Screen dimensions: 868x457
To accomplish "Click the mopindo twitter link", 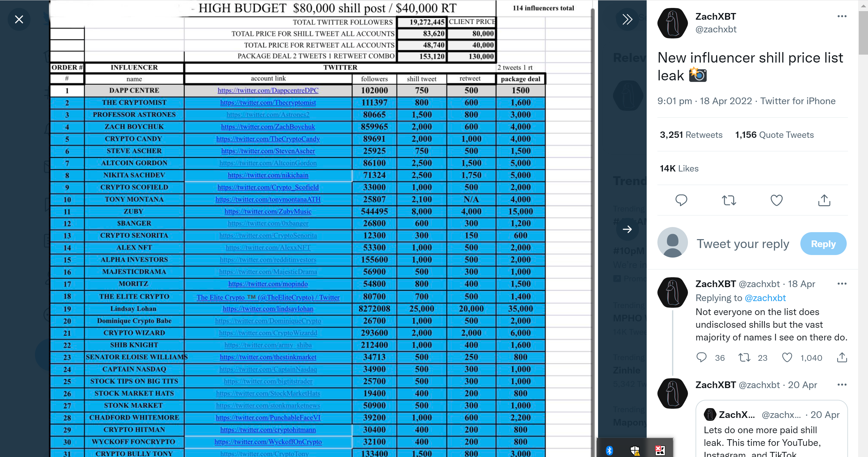I will coord(268,284).
